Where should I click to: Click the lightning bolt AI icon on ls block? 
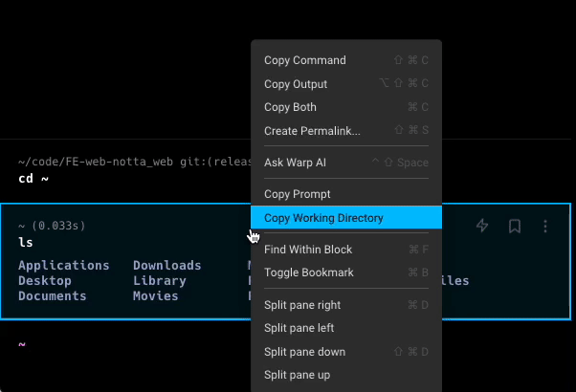click(482, 227)
